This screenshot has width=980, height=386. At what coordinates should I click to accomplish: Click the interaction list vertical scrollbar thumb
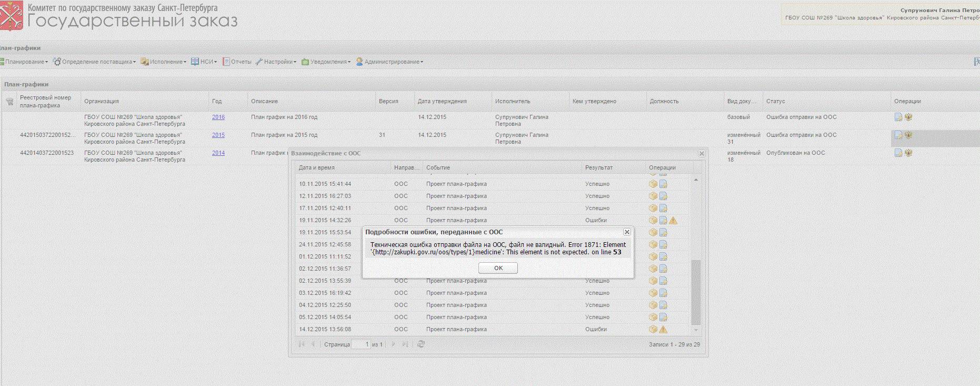click(x=696, y=292)
